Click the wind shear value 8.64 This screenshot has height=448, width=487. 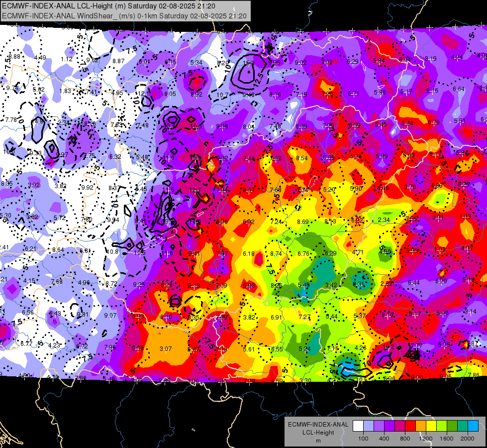(58, 250)
